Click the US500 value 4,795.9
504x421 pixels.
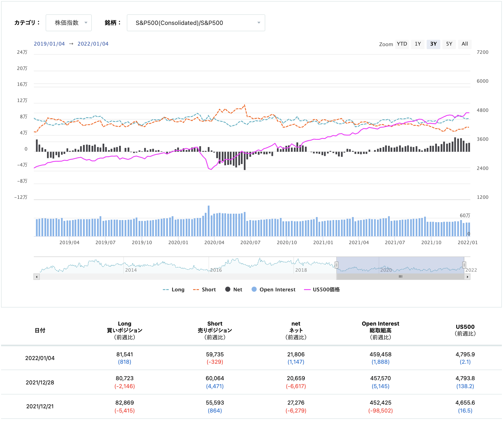click(x=465, y=354)
